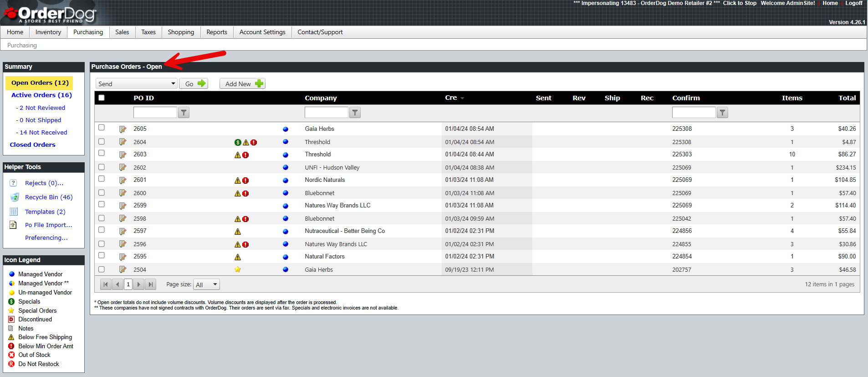Open Active Orders (16) link
Viewport: 868px width, 377px height.
(x=41, y=95)
